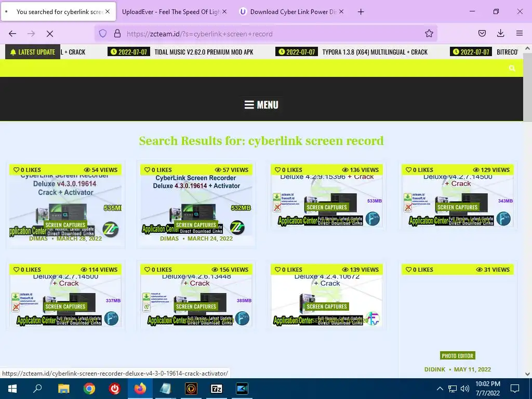Expand the MENU hamburger
532x399 pixels.
[x=261, y=105]
